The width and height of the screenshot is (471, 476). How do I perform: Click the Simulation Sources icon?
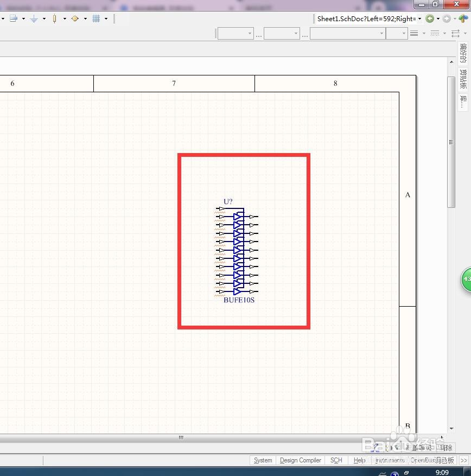click(x=75, y=18)
